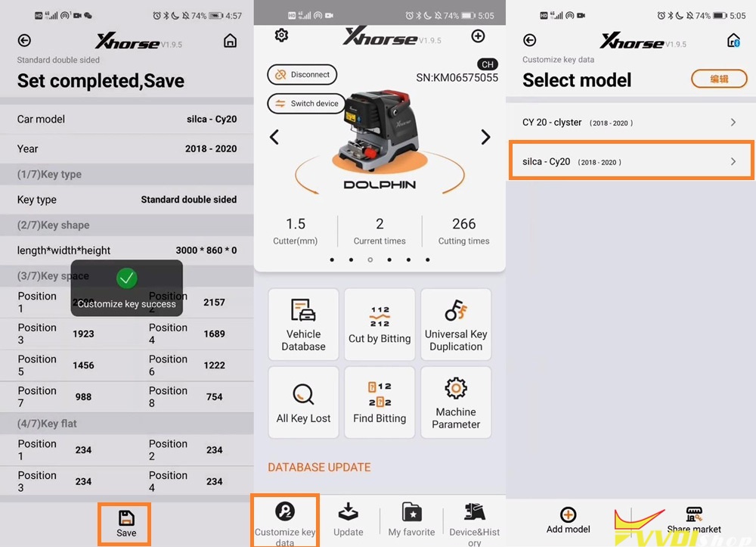Tap CH language badge
The height and width of the screenshot is (547, 756).
[488, 64]
